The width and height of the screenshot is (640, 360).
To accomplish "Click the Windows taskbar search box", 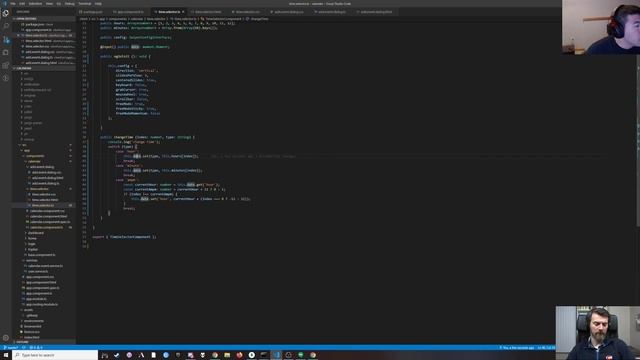I will pos(56,355).
